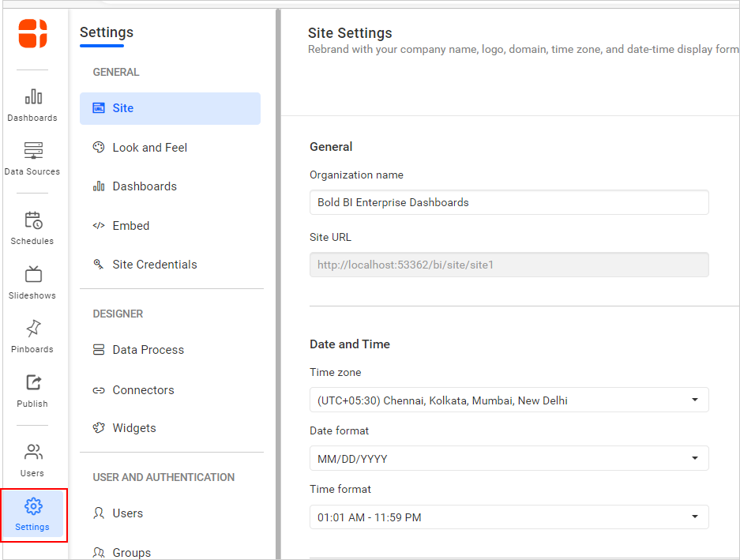Open Slideshows from the sidebar

[x=33, y=282]
